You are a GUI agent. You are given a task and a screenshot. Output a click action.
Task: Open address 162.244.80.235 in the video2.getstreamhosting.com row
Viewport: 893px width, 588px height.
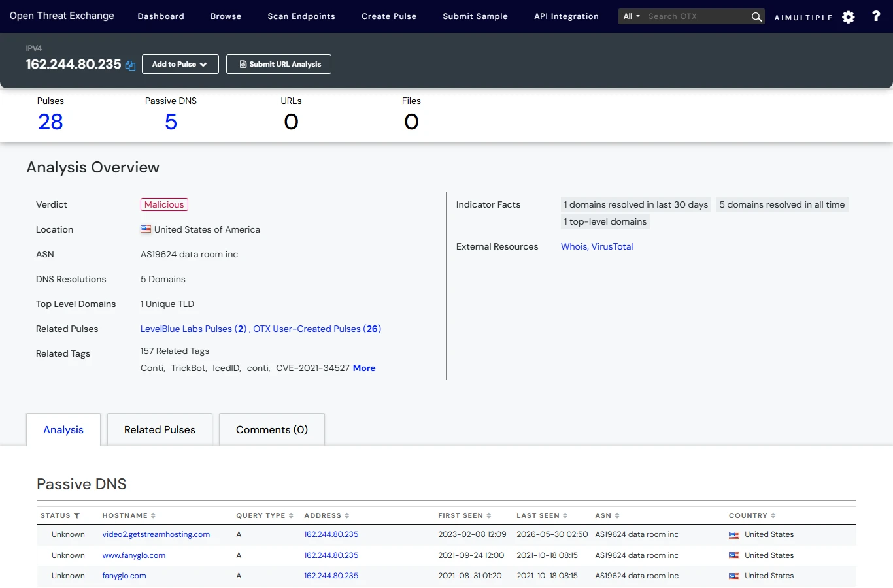(331, 534)
